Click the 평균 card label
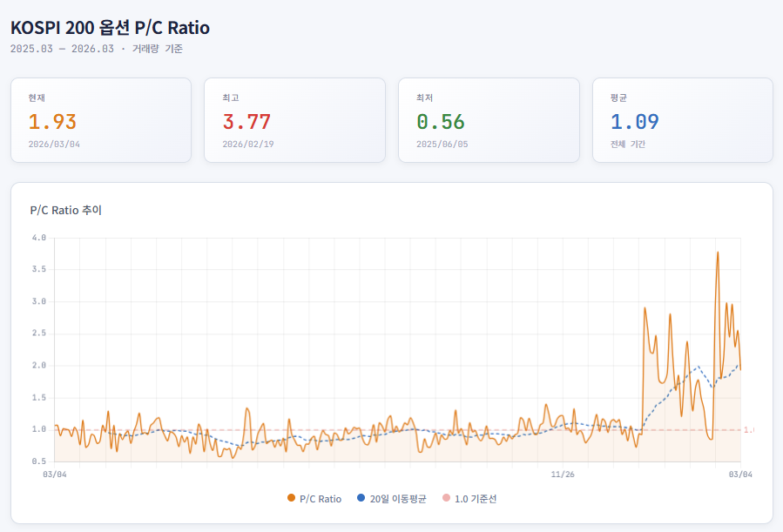 (x=618, y=98)
